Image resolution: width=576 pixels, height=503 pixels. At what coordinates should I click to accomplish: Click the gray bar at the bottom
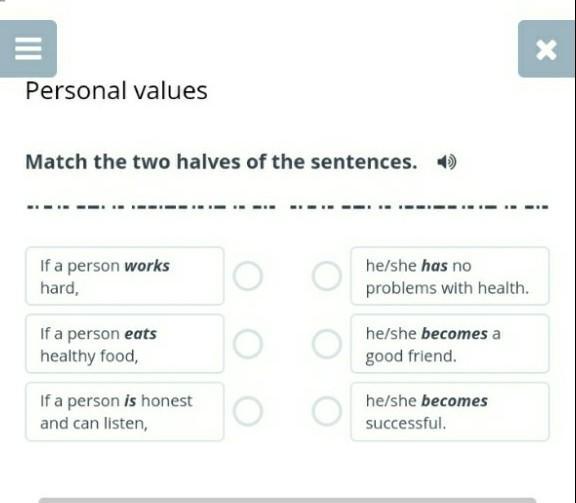coord(288,500)
